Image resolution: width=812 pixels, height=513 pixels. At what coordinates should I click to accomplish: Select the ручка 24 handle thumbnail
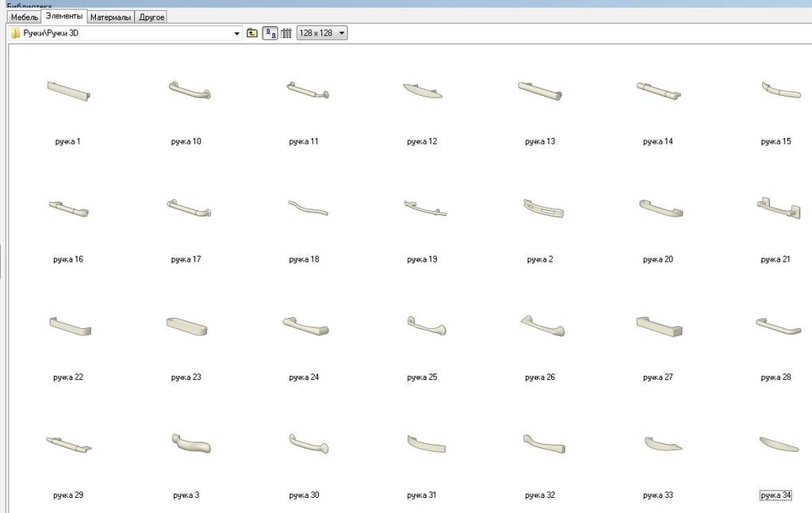click(305, 326)
